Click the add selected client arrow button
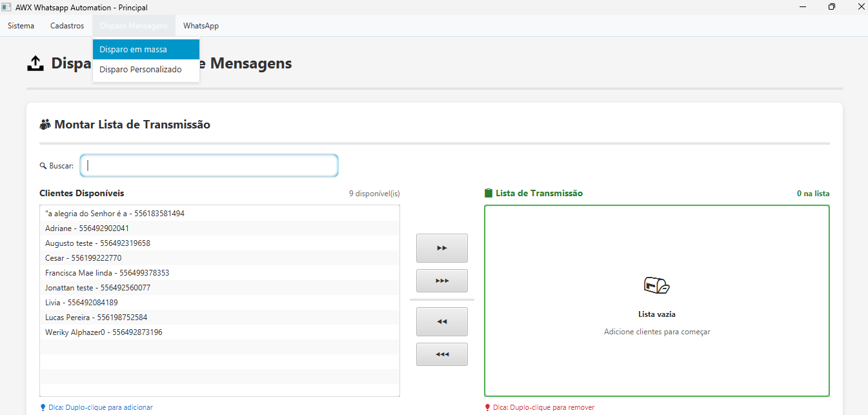This screenshot has height=415, width=868. (441, 248)
